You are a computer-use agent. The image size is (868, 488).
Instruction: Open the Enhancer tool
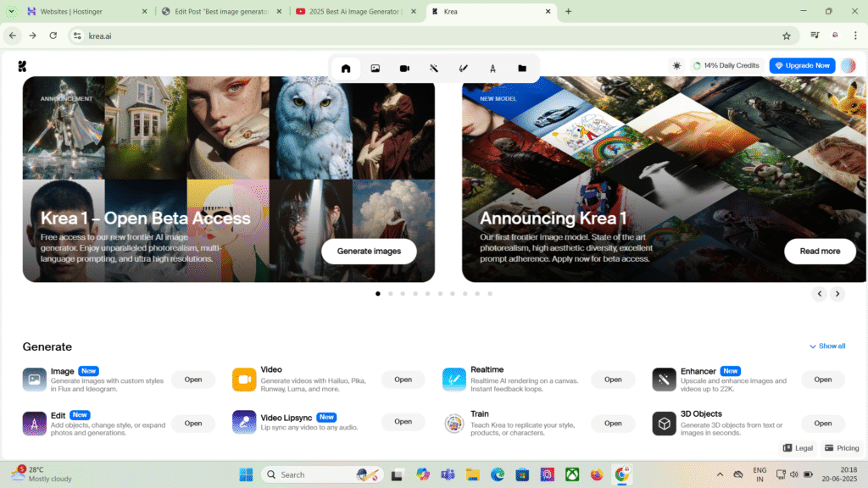[x=822, y=380]
